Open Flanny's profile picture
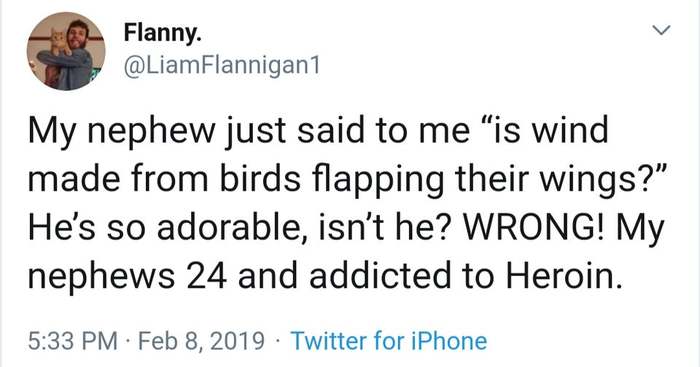700x367 pixels. [x=66, y=51]
